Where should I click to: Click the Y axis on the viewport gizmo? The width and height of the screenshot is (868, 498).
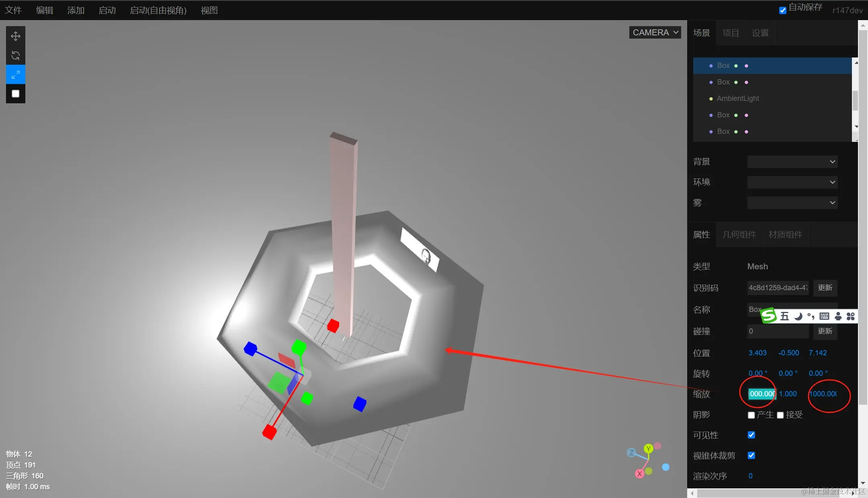click(648, 449)
